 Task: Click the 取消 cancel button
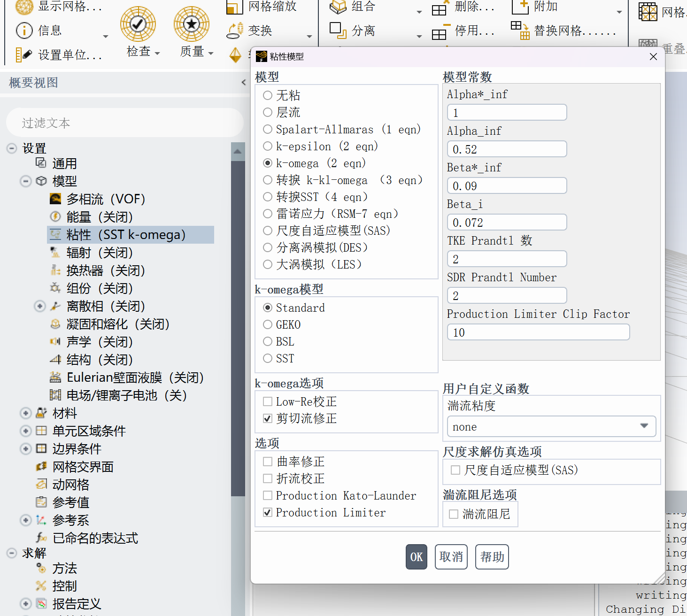coord(451,557)
